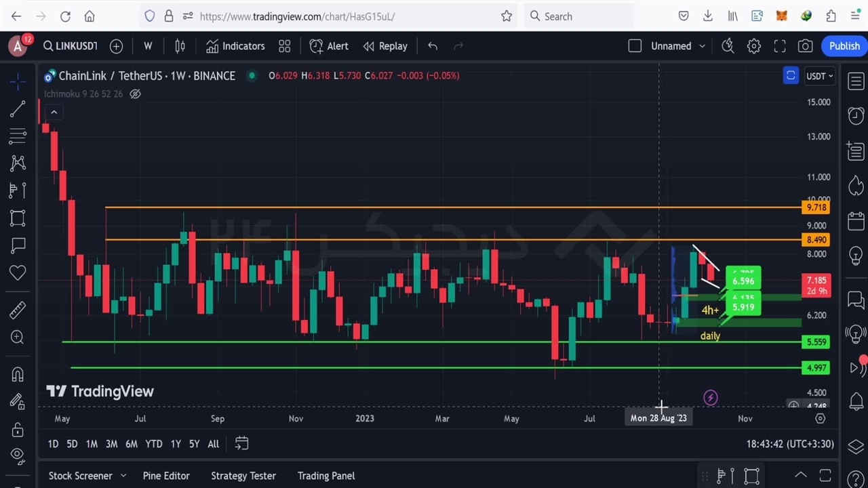Screen dimensions: 868x488
Task: Toggle the layout square checkbox
Action: (635, 46)
